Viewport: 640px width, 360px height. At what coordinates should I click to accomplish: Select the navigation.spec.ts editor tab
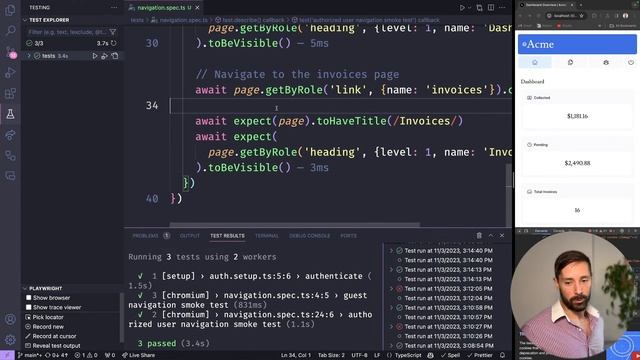(164, 8)
